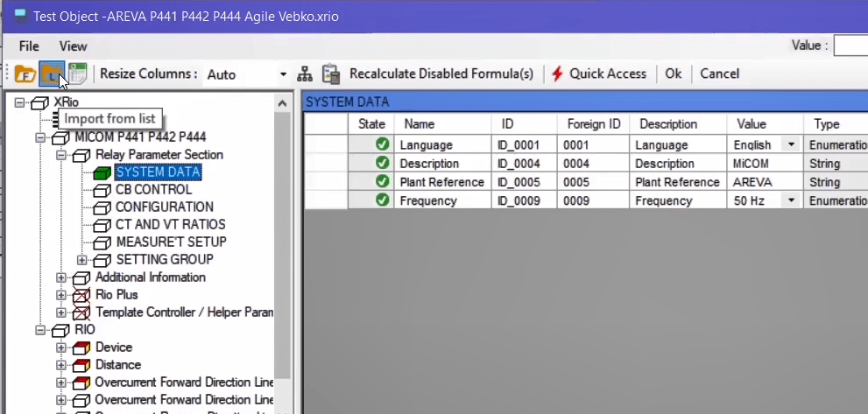Click the hierarchy tree structure icon

coord(305,74)
